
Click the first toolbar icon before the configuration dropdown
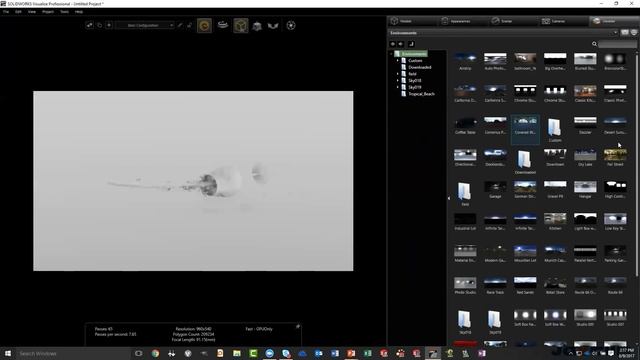(x=89, y=25)
